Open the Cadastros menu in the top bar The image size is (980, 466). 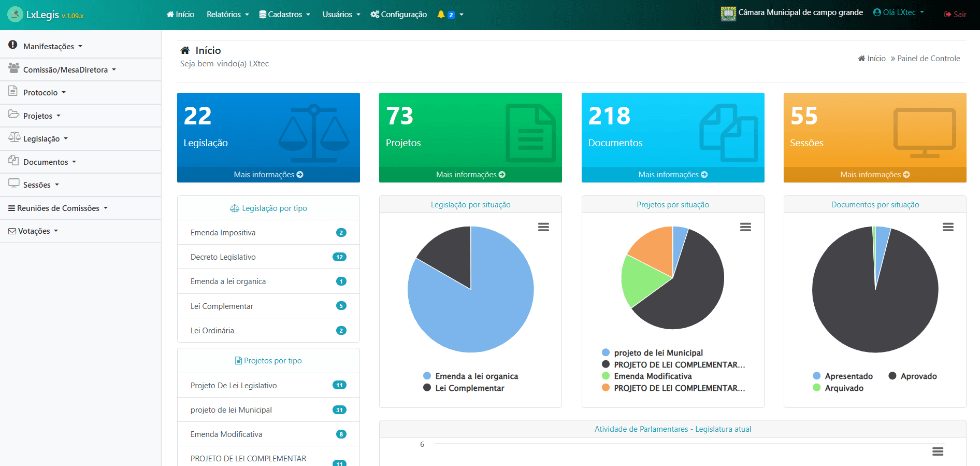coord(284,15)
